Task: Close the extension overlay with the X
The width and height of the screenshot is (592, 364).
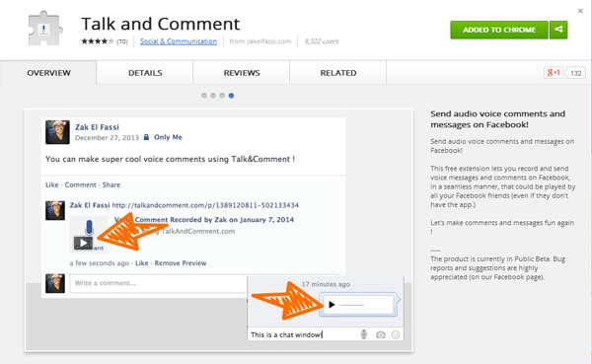Action: pyautogui.click(x=580, y=11)
